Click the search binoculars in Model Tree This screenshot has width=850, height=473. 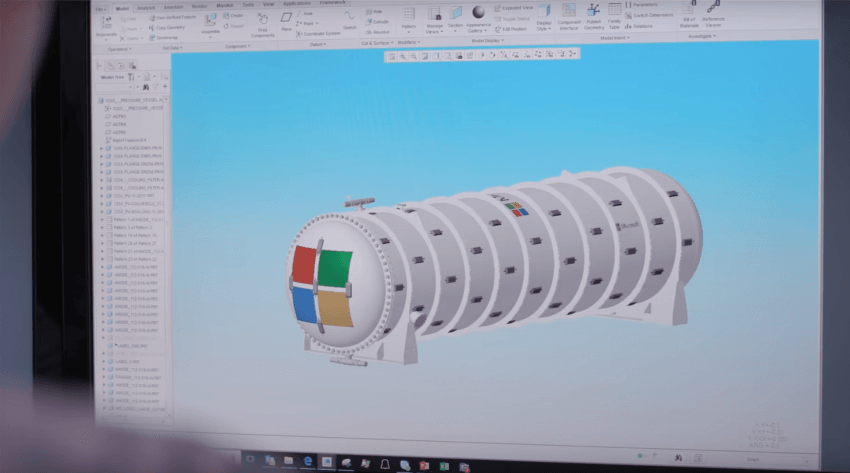pyautogui.click(x=145, y=87)
